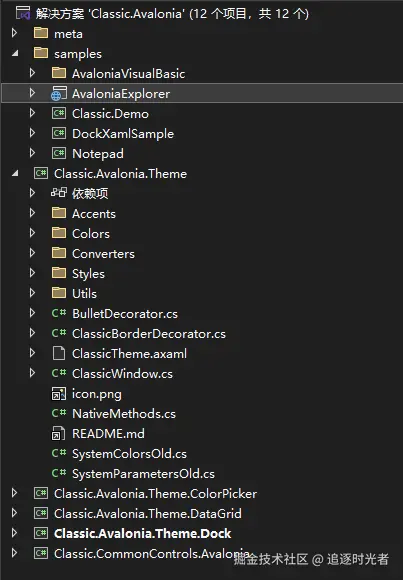Select the 'NativeMethods.cs' file name
The height and width of the screenshot is (580, 403).
[x=124, y=414]
